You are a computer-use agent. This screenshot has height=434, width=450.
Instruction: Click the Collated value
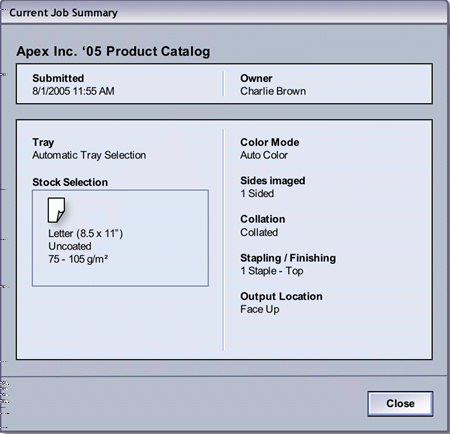click(259, 232)
